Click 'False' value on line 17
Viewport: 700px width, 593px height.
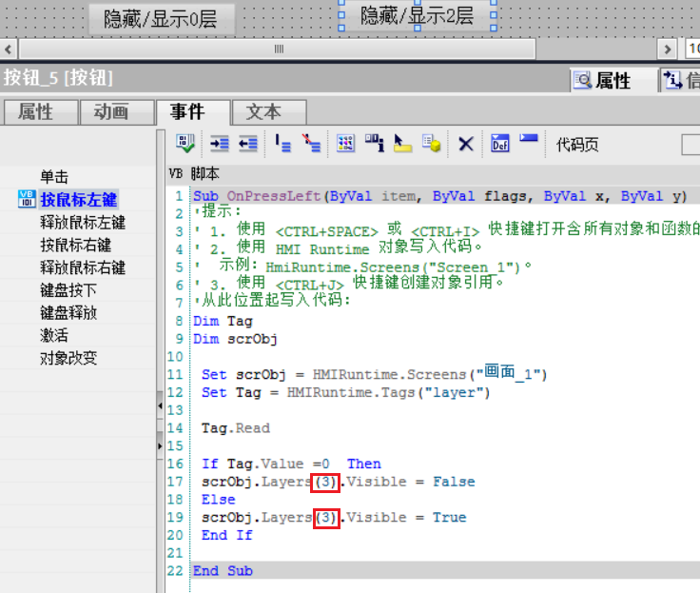click(x=454, y=482)
